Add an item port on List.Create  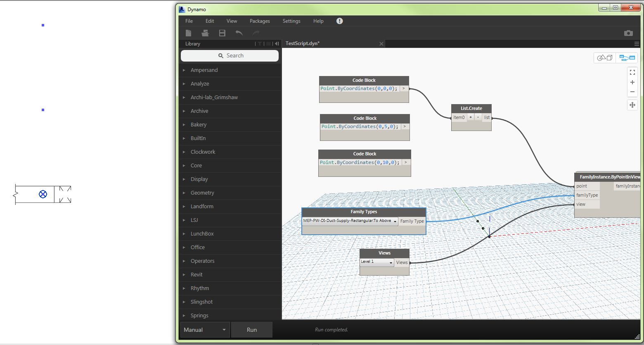(471, 117)
